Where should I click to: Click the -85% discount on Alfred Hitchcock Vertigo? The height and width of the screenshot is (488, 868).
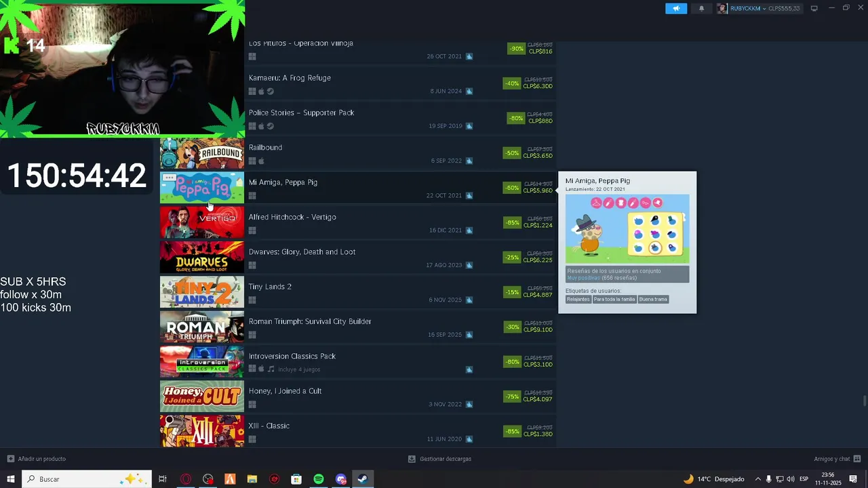512,222
